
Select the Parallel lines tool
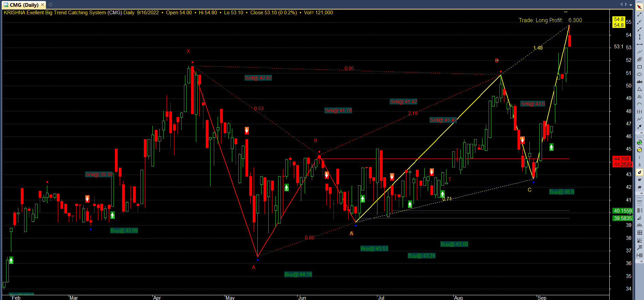640,52
